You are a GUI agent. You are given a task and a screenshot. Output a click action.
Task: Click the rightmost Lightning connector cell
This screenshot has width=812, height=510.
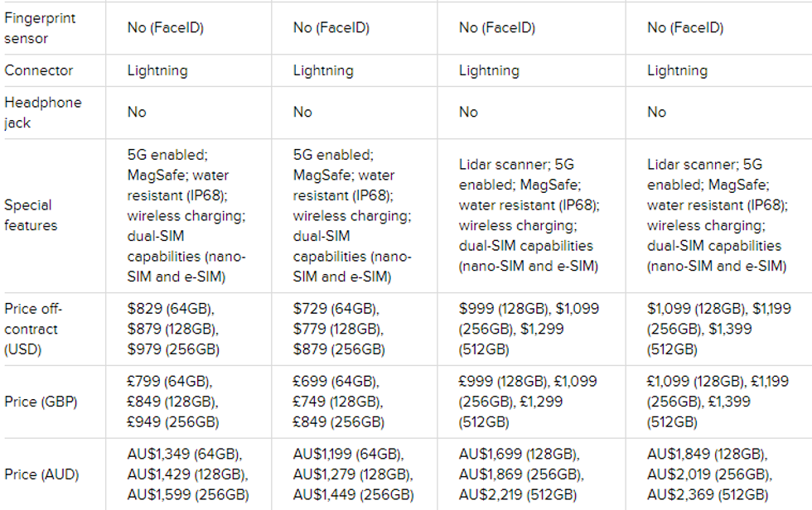click(x=678, y=70)
